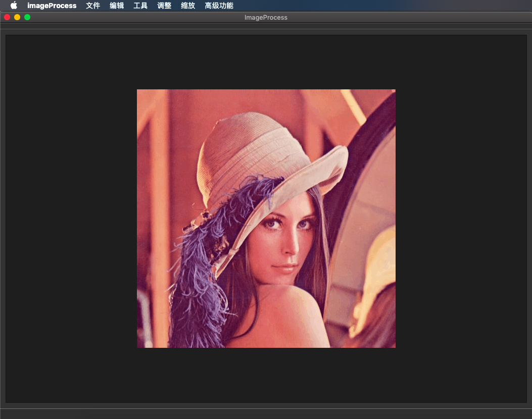Screen dimensions: 532x419
Task: Open the 高级功能 menu
Action: 219,6
